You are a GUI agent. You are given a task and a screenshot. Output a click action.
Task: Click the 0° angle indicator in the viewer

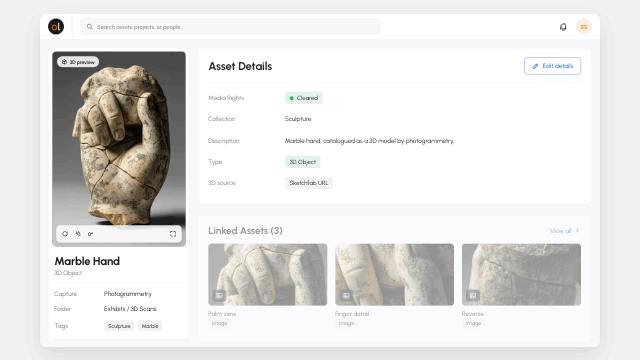[x=91, y=234]
